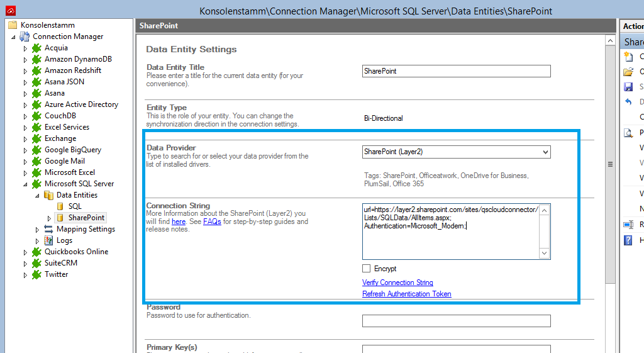The width and height of the screenshot is (644, 353).
Task: Click the Azure Active Directory connection icon
Action: point(37,105)
